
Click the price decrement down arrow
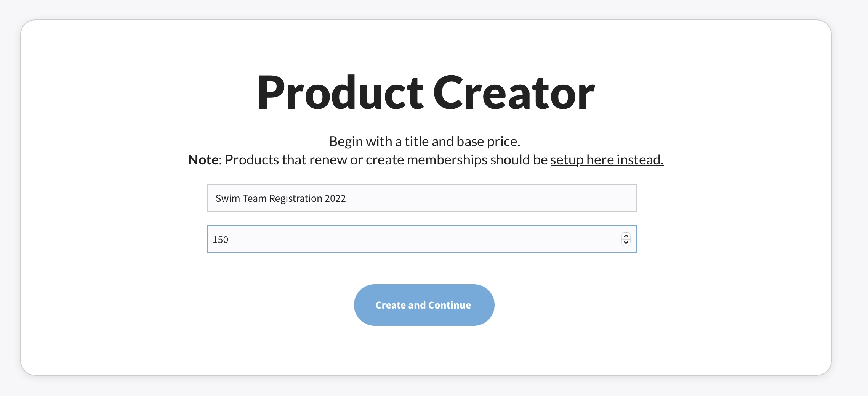(626, 243)
